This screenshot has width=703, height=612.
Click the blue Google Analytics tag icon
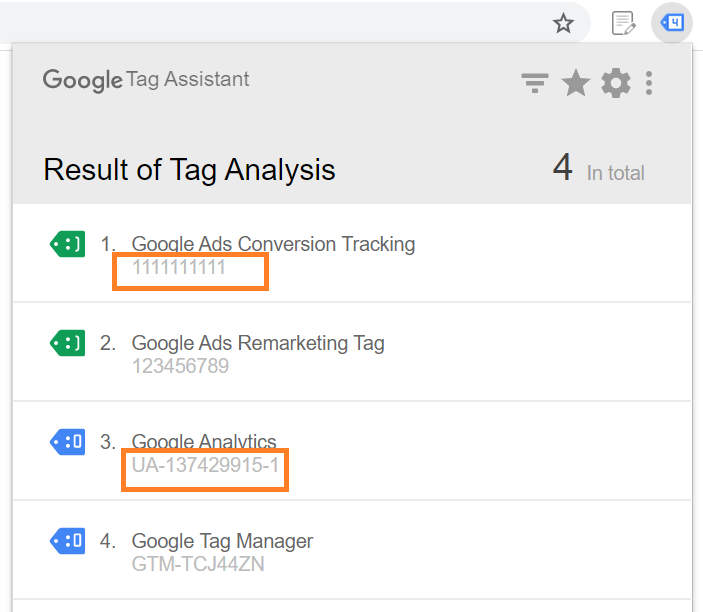(x=68, y=441)
